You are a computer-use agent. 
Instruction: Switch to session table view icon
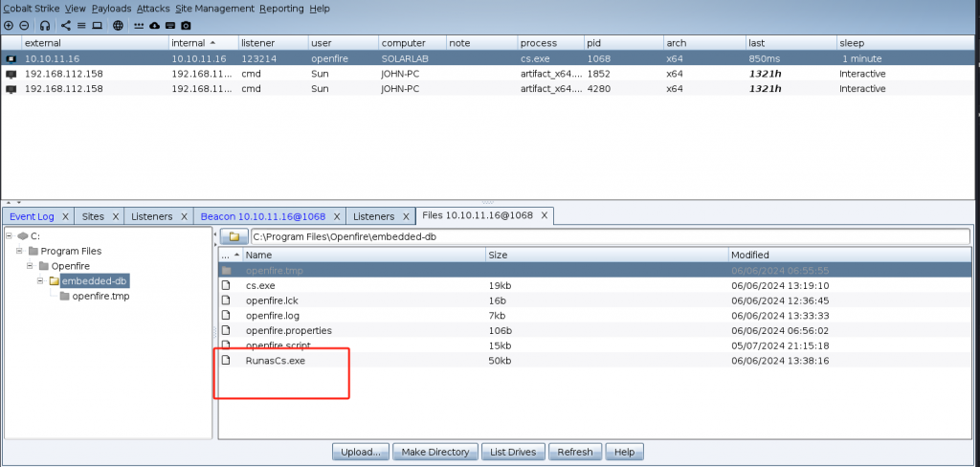point(81,26)
